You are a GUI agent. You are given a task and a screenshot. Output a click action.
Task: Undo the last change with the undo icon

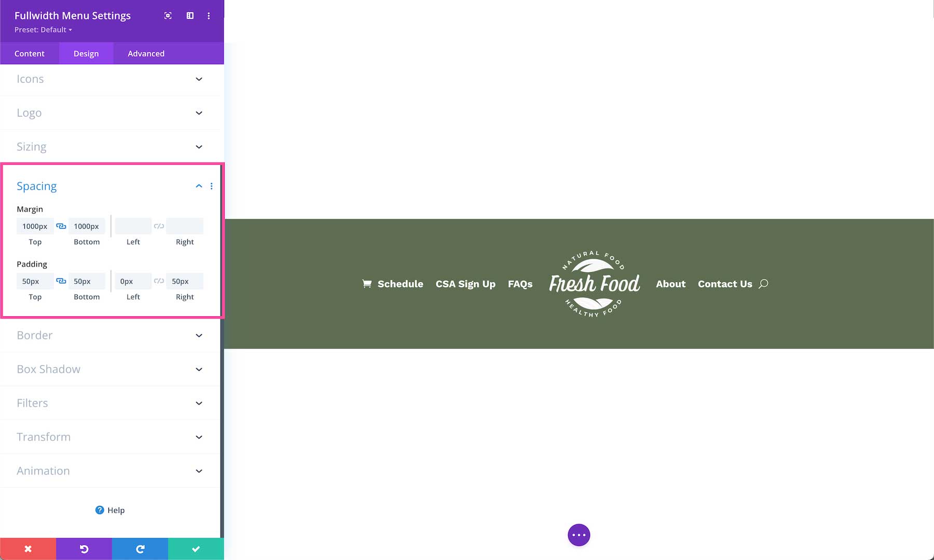coord(84,549)
